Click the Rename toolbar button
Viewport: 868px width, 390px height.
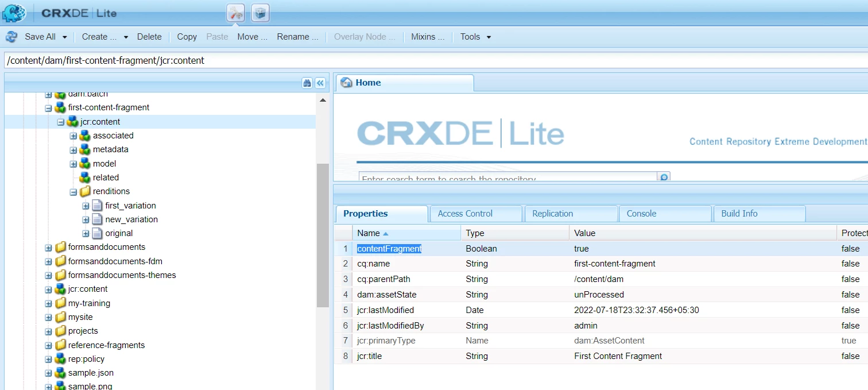click(297, 37)
